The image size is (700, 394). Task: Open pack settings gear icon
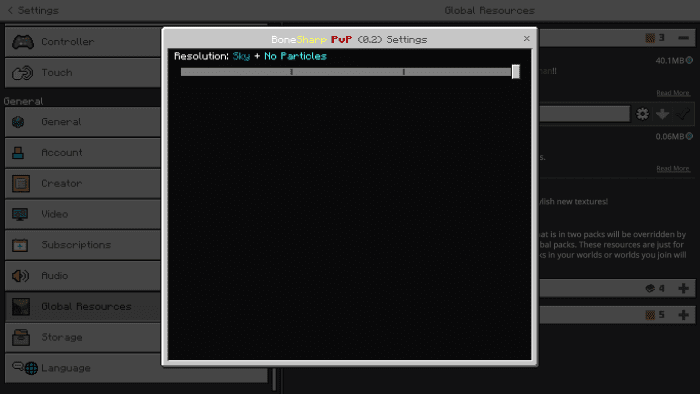pyautogui.click(x=642, y=114)
